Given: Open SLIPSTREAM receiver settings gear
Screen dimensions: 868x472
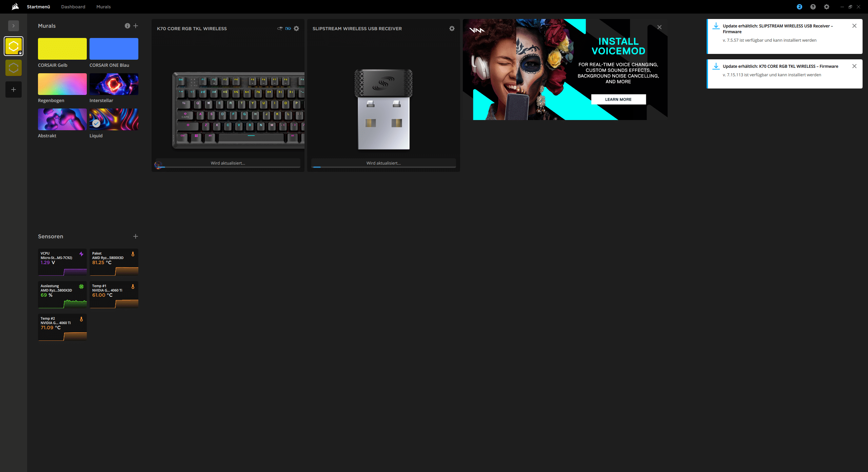Looking at the screenshot, I should pos(452,28).
